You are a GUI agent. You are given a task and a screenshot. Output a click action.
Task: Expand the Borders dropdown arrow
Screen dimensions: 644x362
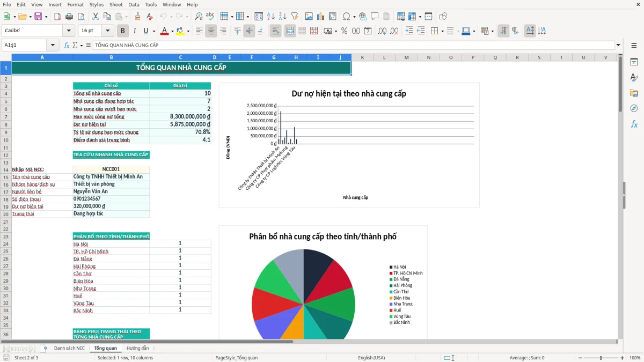pos(442,31)
